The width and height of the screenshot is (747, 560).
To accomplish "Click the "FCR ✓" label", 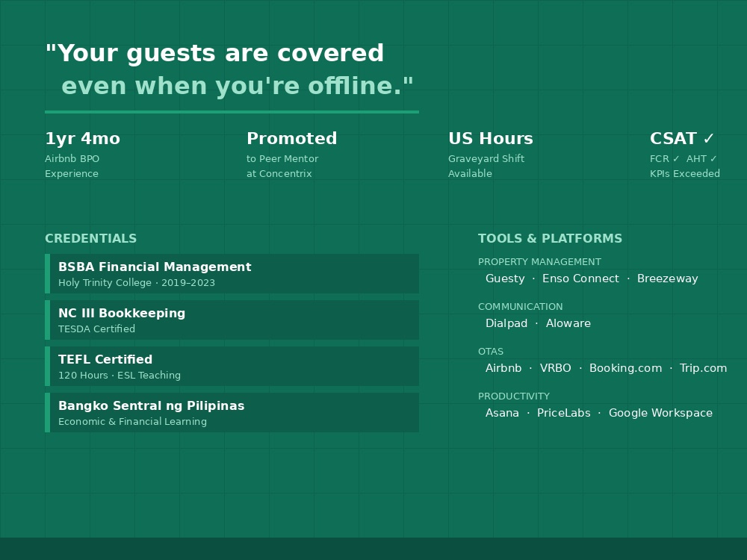I will [x=665, y=158].
